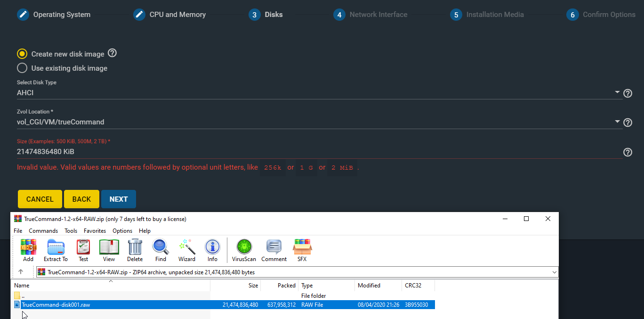Click the size value 21,474,836,480
The height and width of the screenshot is (319, 644).
coord(240,305)
